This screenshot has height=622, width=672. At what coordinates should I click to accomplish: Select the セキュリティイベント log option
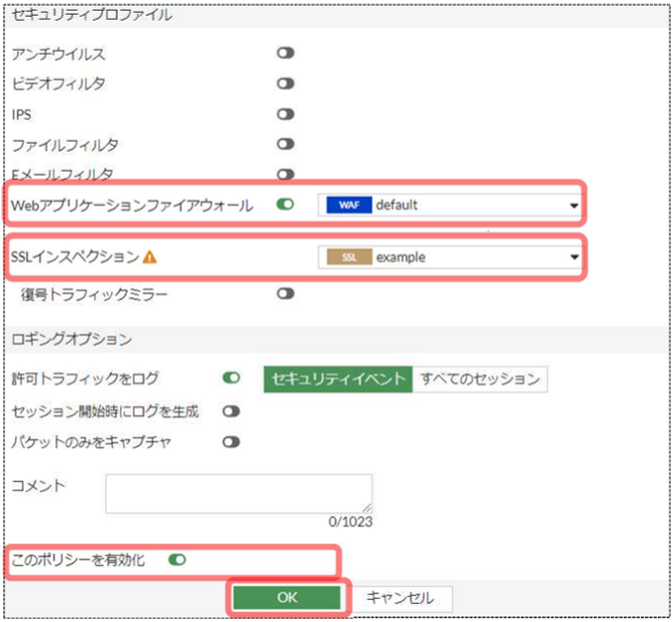click(x=337, y=378)
